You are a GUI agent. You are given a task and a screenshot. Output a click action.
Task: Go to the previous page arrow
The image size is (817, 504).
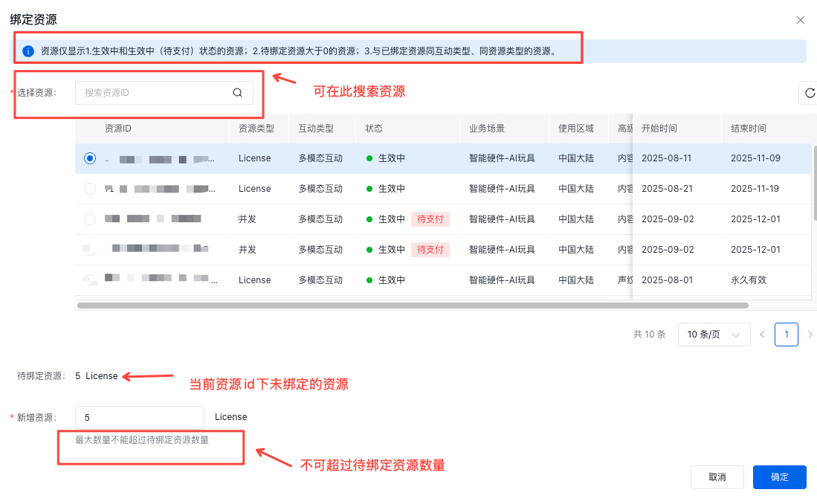click(762, 335)
